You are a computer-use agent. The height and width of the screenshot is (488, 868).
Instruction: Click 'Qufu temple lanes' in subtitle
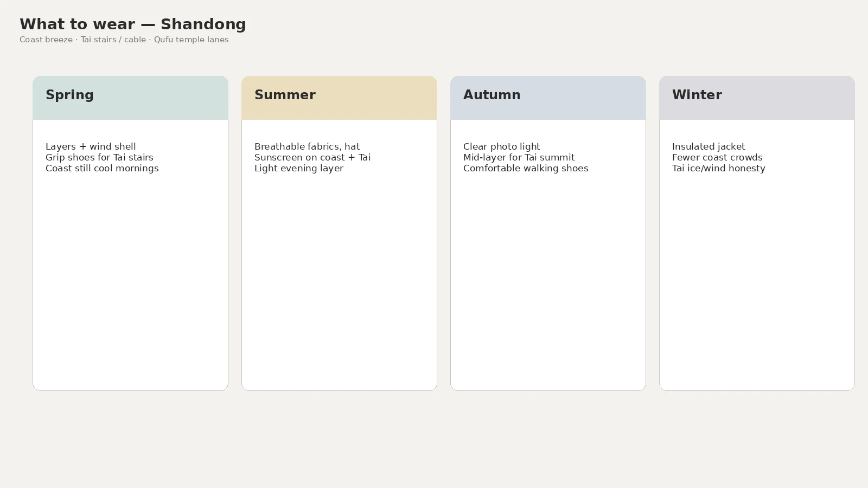(191, 40)
